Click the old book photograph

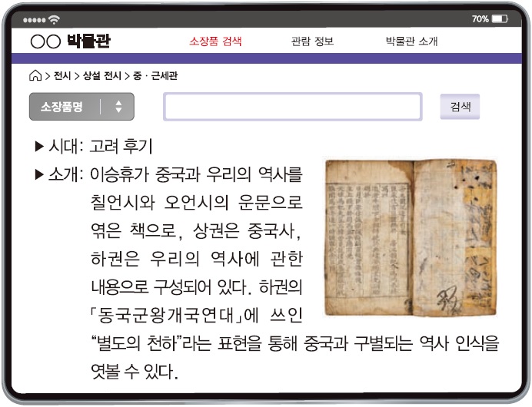pyautogui.click(x=411, y=237)
